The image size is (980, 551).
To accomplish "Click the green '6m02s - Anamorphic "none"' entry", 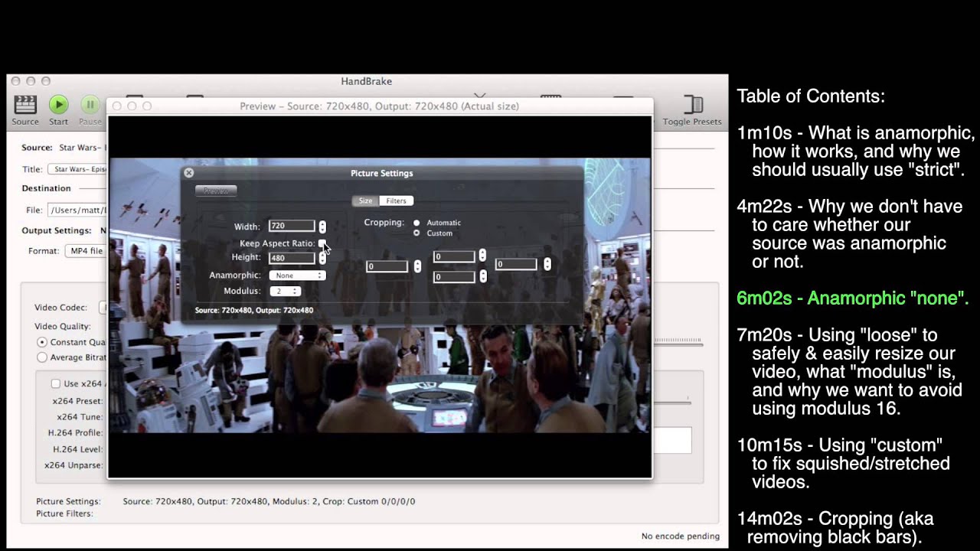I will tap(853, 298).
